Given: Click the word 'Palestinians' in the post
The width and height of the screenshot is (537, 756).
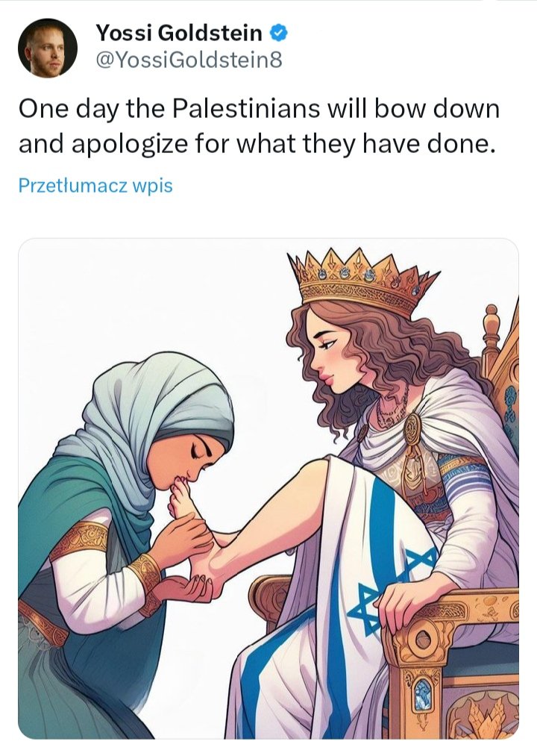Looking at the screenshot, I should tap(246, 108).
